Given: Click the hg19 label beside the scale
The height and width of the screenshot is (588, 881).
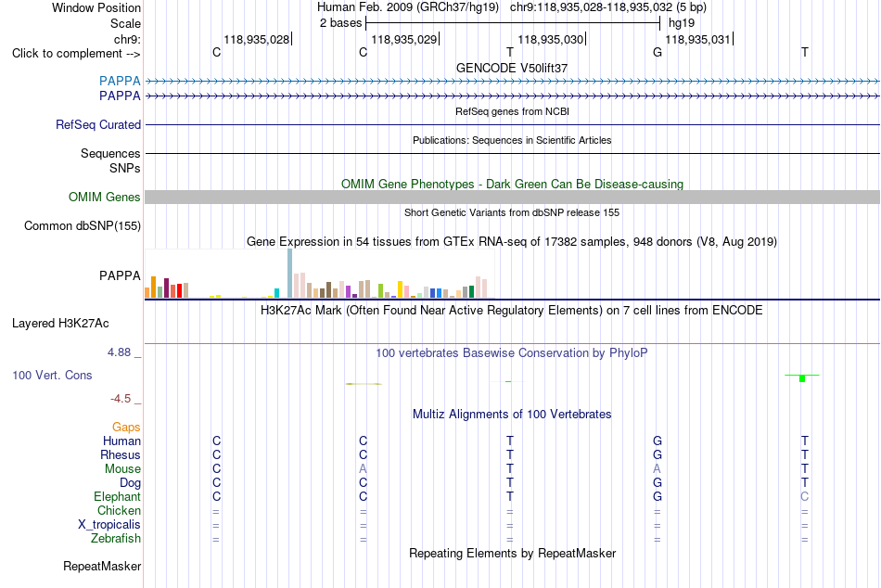Looking at the screenshot, I should pyautogui.click(x=682, y=23).
